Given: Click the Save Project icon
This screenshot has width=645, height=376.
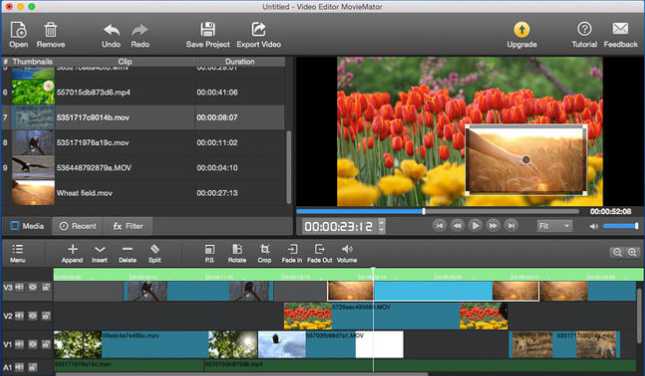Looking at the screenshot, I should tap(208, 30).
